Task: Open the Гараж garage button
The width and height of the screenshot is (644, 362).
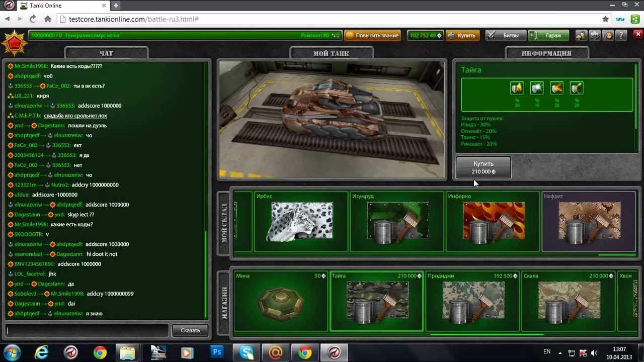Action: point(548,35)
